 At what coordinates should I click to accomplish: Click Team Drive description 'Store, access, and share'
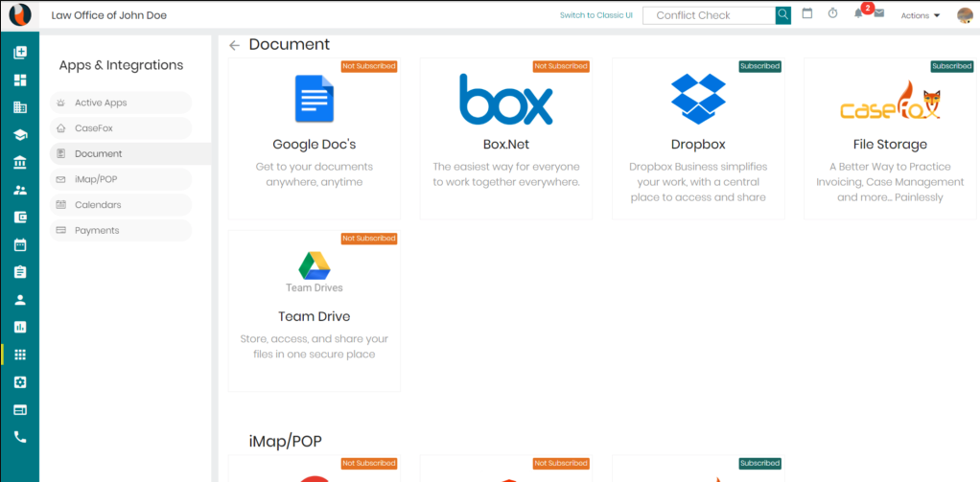click(315, 347)
